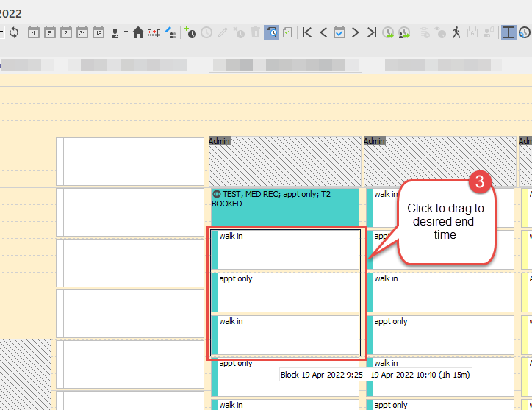Go to previous day with left chevron
The width and height of the screenshot is (532, 410).
pos(323,32)
